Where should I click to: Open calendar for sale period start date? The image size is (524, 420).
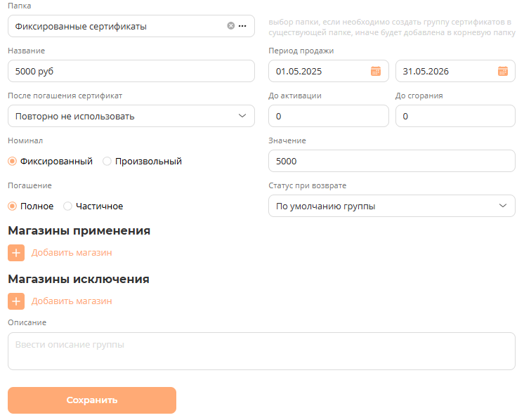tap(376, 71)
